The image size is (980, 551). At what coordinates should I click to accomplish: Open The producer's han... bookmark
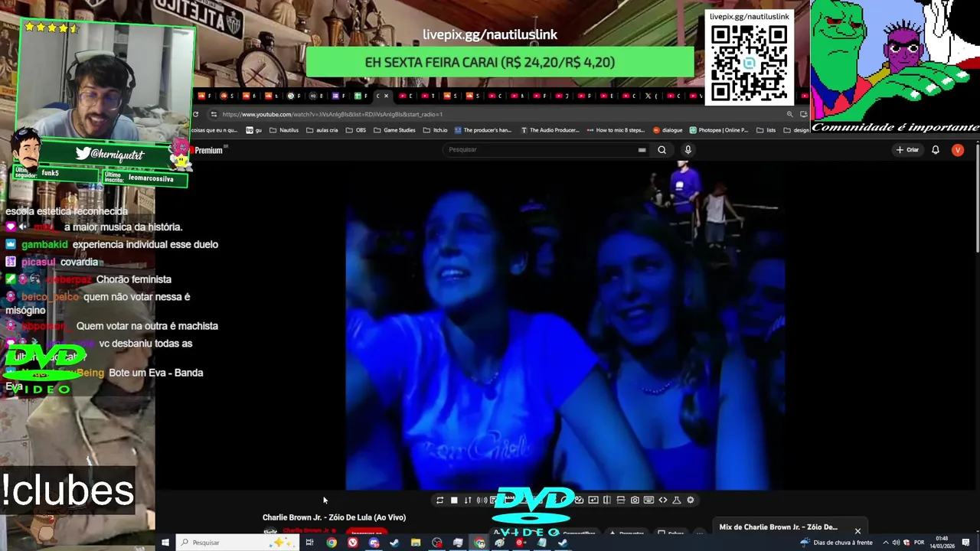click(482, 130)
